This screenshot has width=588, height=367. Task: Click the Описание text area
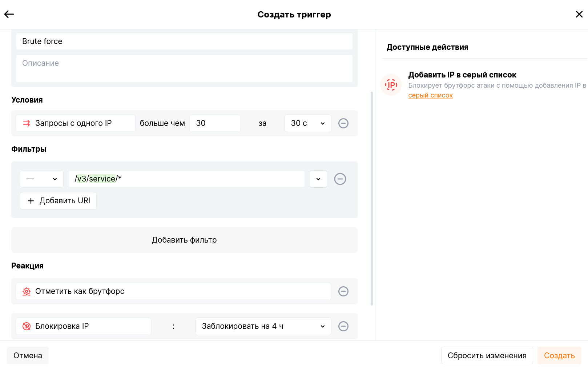(x=184, y=69)
